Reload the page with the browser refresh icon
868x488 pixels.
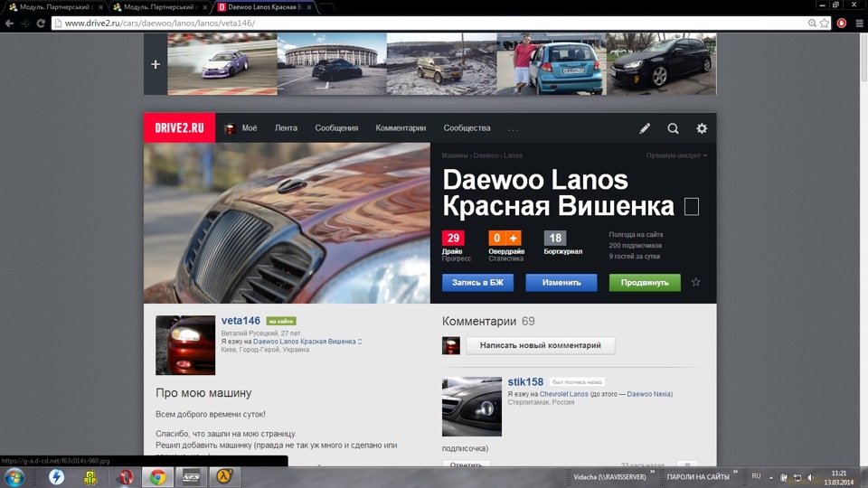click(x=41, y=23)
